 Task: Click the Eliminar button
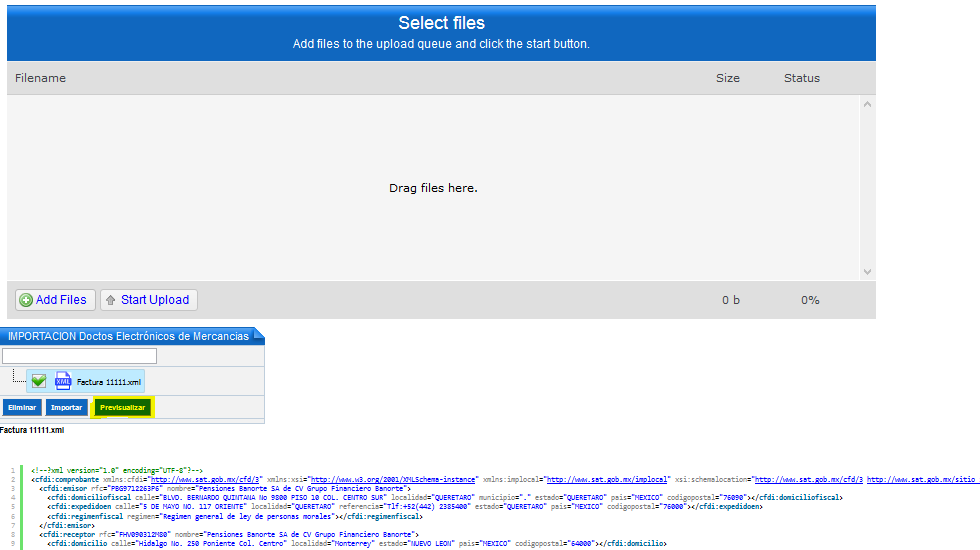(22, 408)
